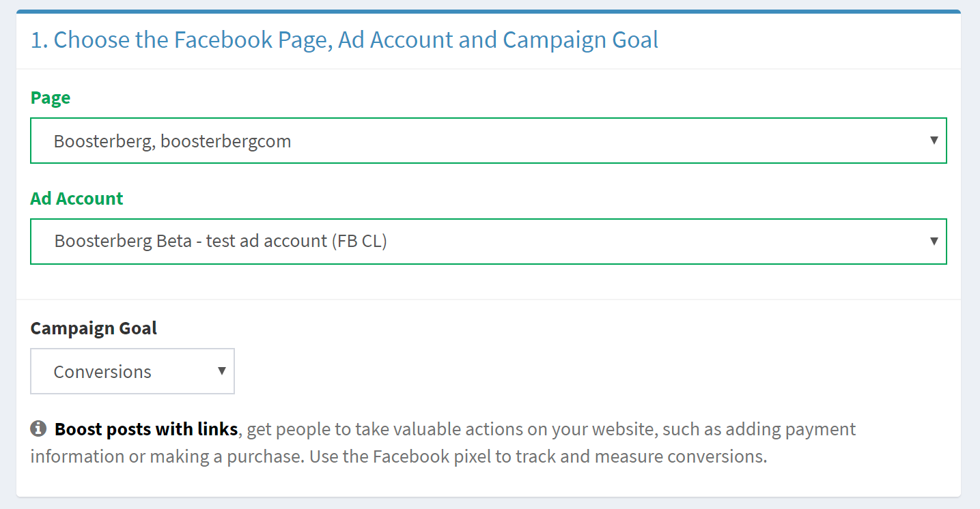The height and width of the screenshot is (509, 980).
Task: Click the 'Conversions' goal value
Action: point(102,372)
